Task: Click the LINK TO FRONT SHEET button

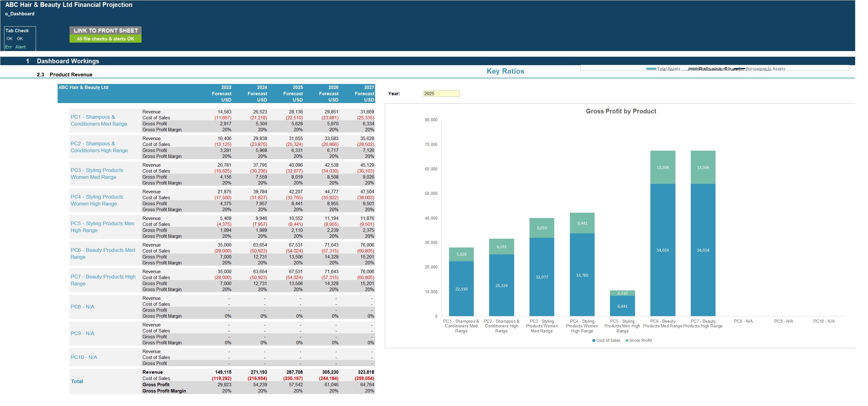Action: pos(106,30)
